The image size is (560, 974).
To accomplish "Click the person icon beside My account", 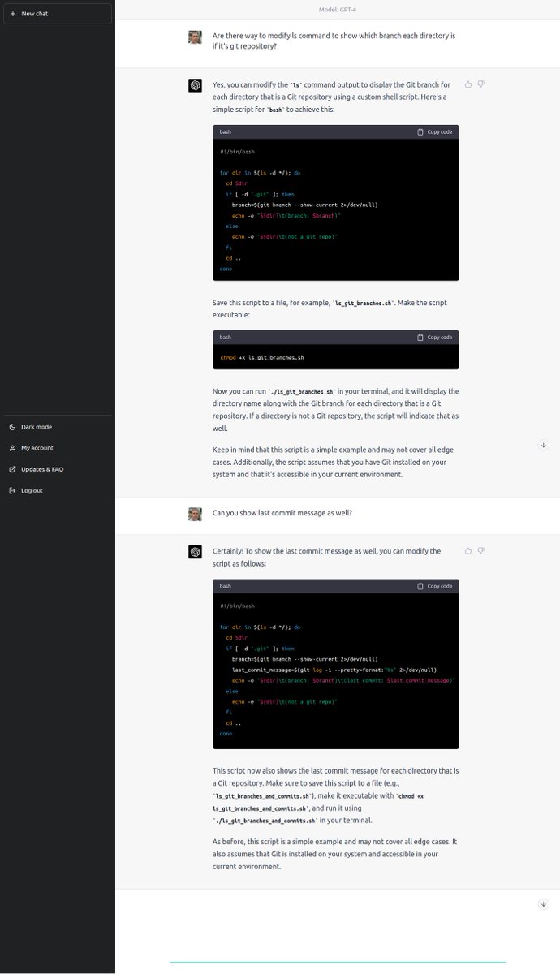I will point(12,448).
